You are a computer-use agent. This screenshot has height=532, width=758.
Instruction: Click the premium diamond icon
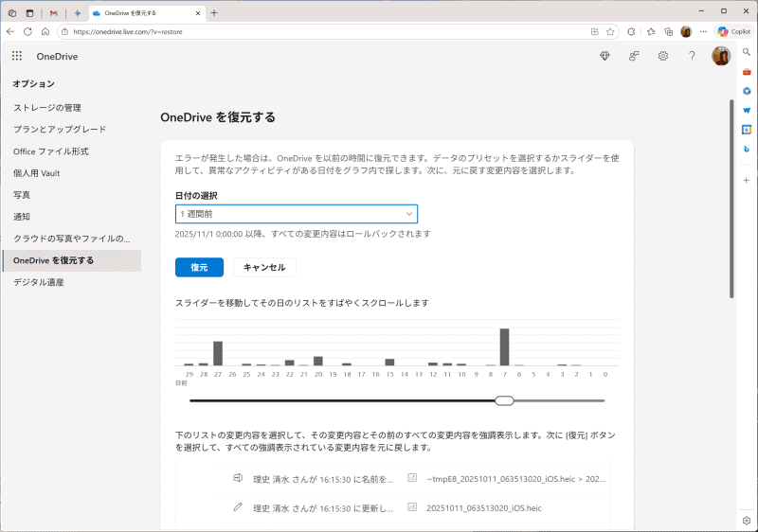pyautogui.click(x=605, y=56)
